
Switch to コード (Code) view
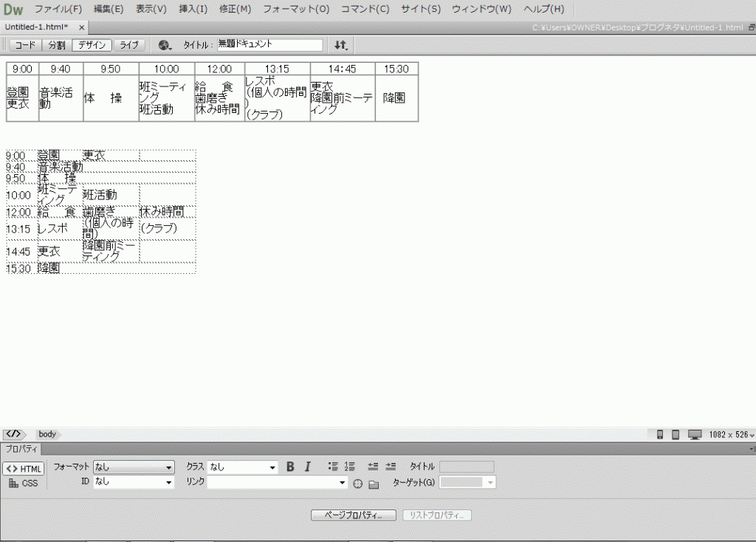[25, 45]
